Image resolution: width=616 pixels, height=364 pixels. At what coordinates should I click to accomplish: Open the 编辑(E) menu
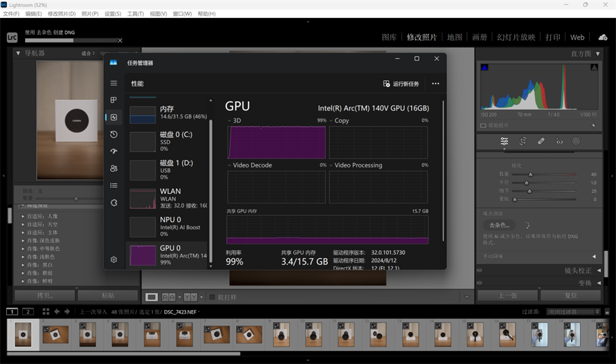(x=33, y=14)
